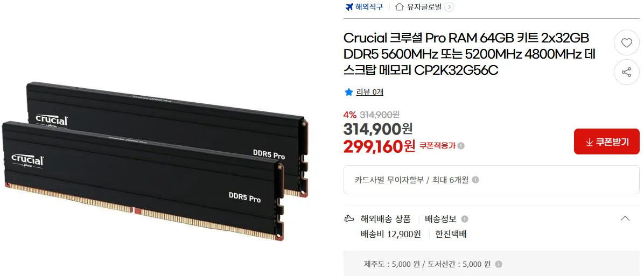Click the product title text

click(470, 54)
